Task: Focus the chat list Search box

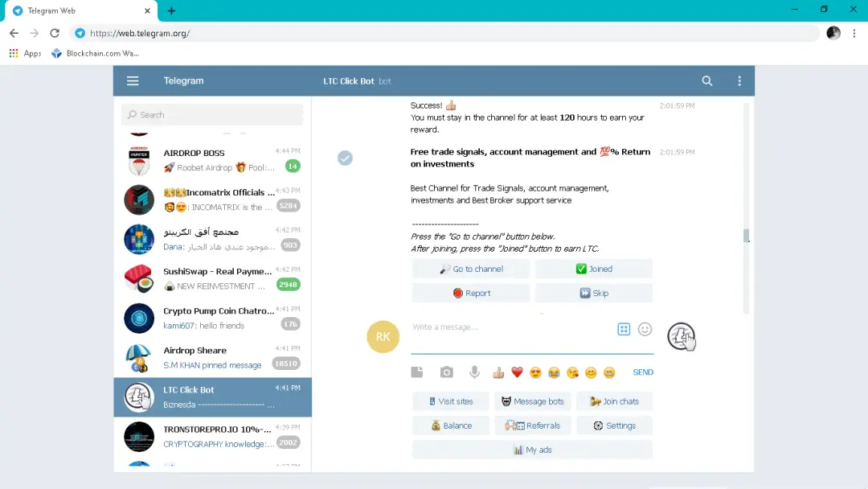Action: pyautogui.click(x=212, y=115)
